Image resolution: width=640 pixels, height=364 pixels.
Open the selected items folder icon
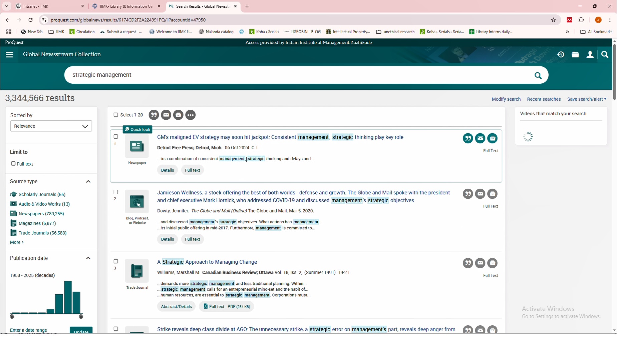point(575,55)
